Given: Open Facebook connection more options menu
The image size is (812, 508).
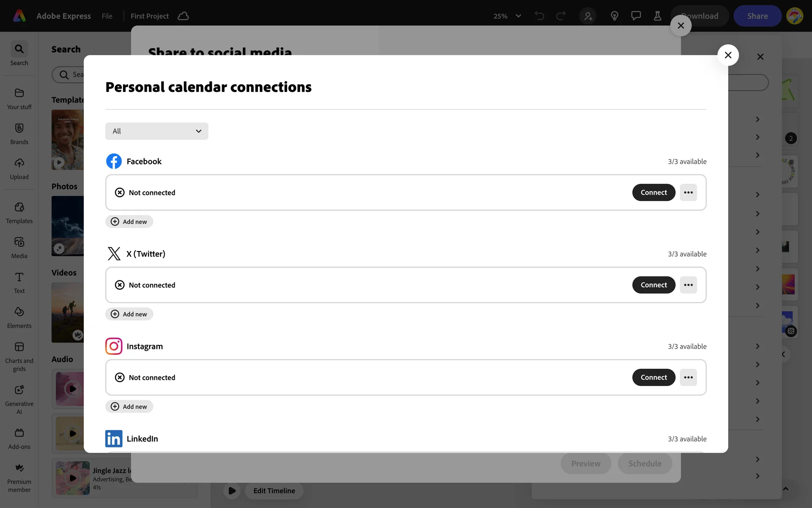Looking at the screenshot, I should click(x=688, y=193).
